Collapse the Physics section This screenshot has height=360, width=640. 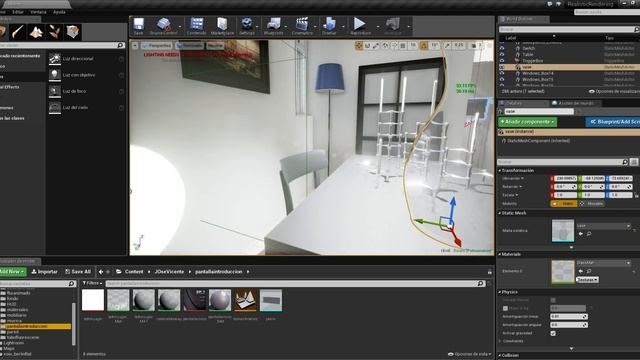click(x=500, y=292)
